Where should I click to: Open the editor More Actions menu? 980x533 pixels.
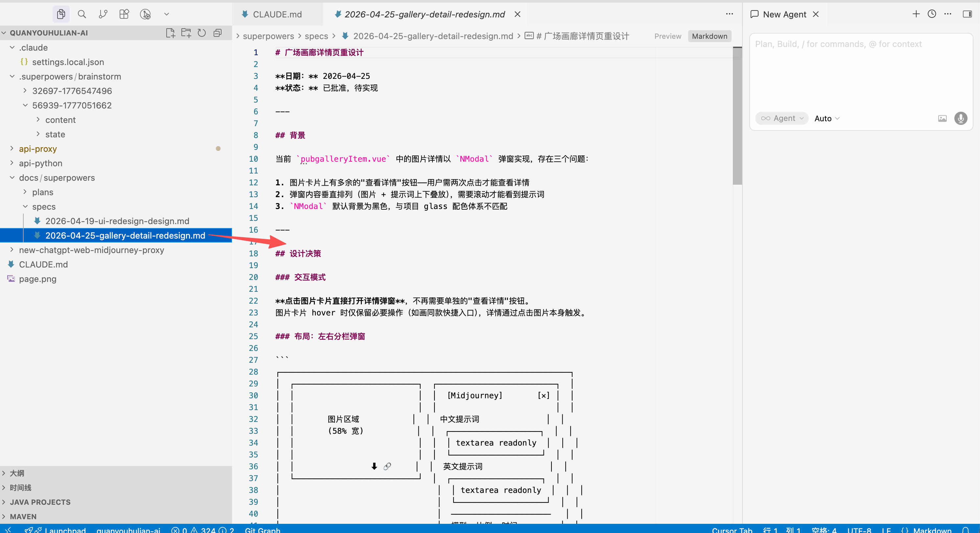(x=729, y=14)
